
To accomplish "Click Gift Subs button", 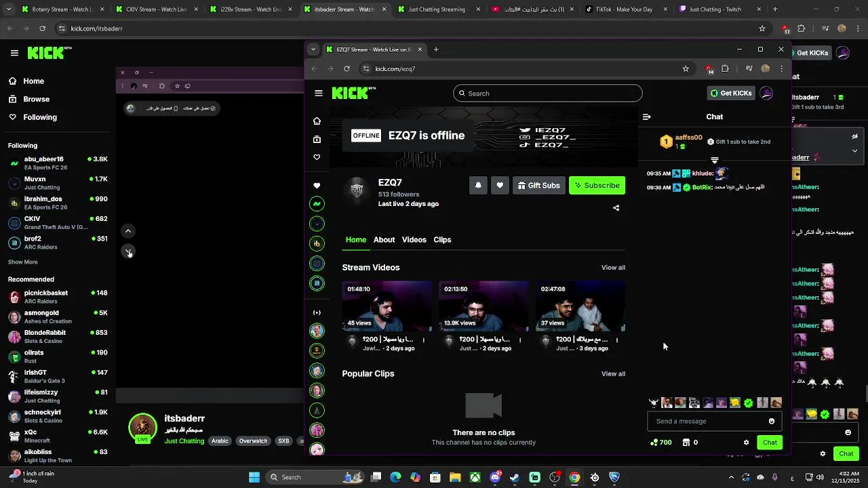I will 539,186.
